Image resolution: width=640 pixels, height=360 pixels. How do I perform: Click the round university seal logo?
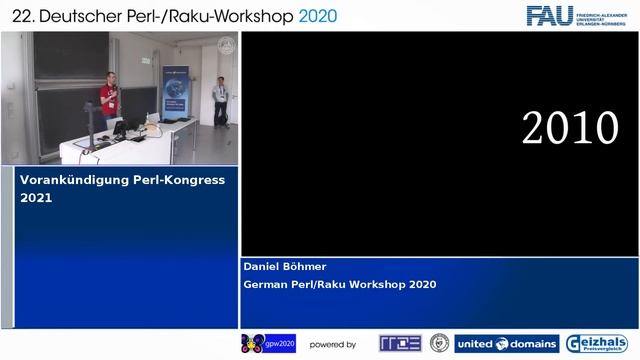439,343
